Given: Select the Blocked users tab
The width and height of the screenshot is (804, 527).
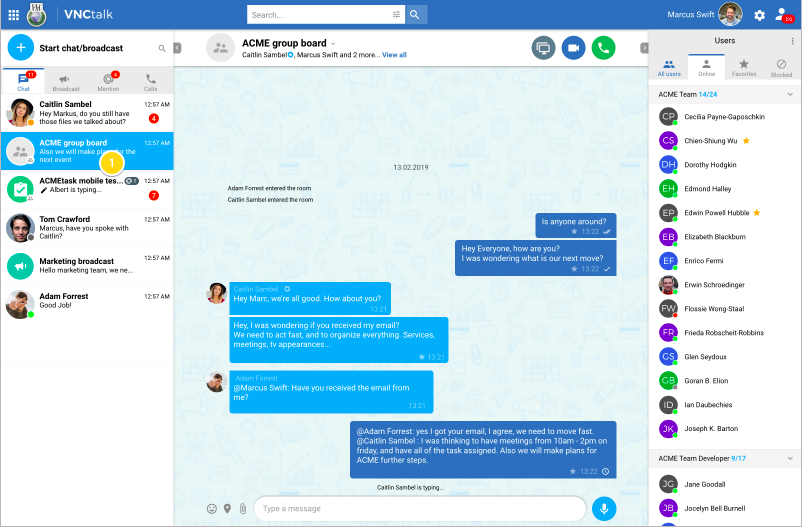Looking at the screenshot, I should [781, 68].
